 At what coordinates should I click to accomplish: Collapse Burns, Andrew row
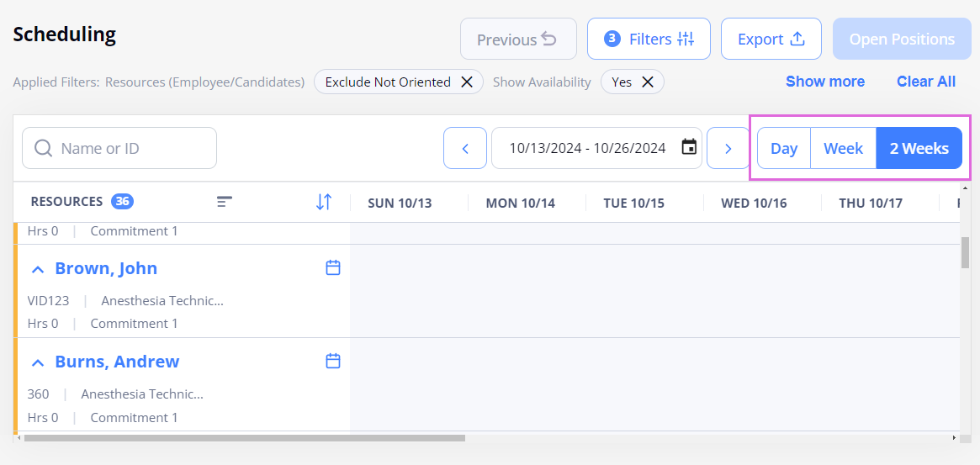38,362
